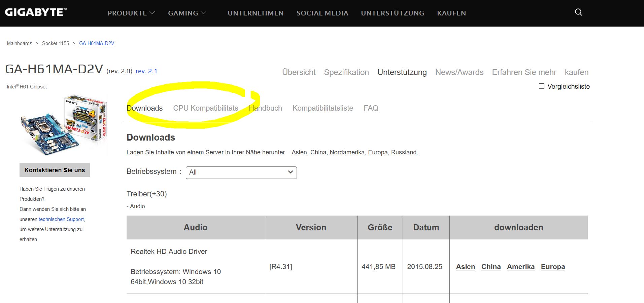Open the Erfahren Sie mehr tab
The height and width of the screenshot is (303, 644).
[524, 72]
